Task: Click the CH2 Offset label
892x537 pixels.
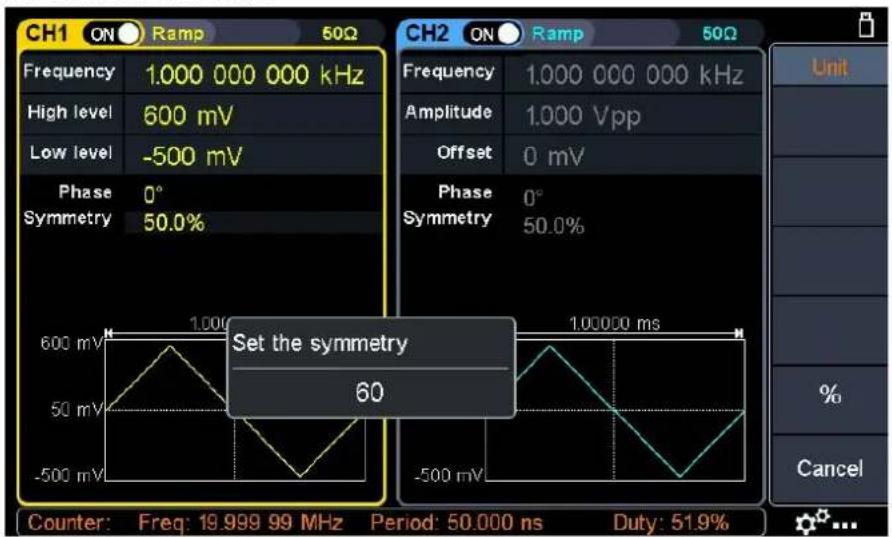Action: 464,152
